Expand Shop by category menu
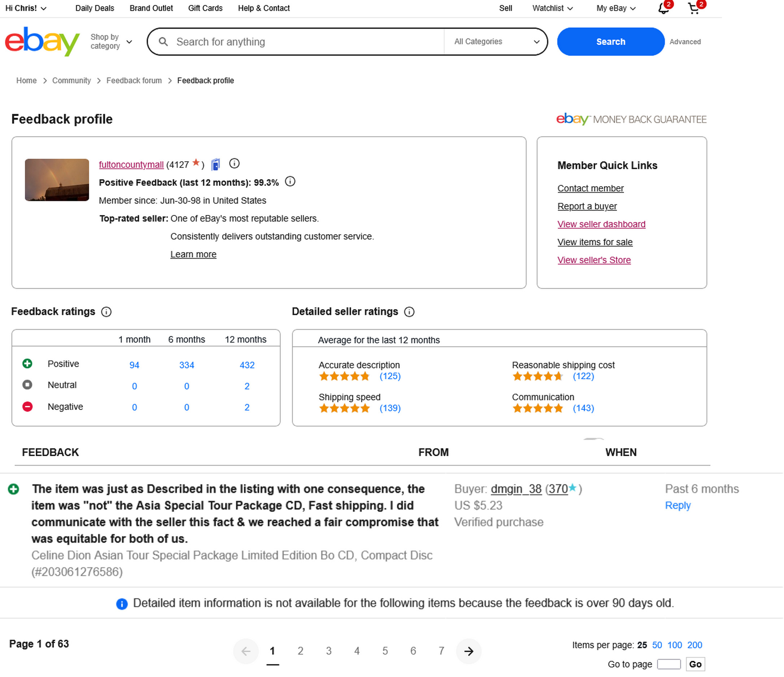The width and height of the screenshot is (784, 677). [111, 42]
